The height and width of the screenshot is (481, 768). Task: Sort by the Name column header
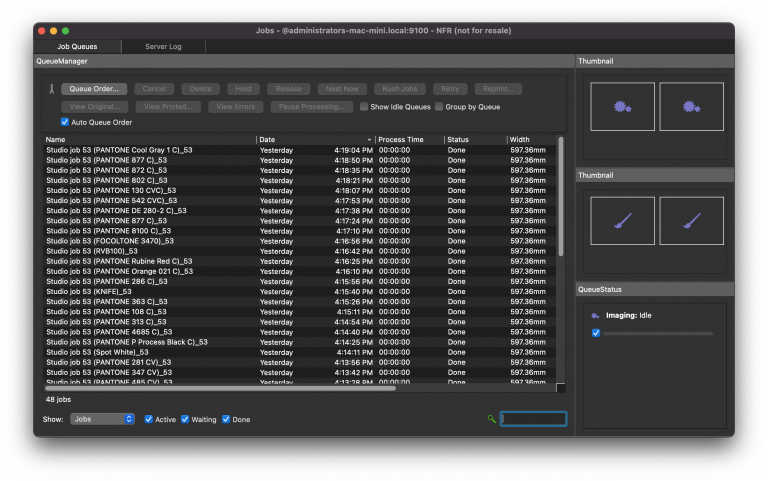pyautogui.click(x=149, y=140)
